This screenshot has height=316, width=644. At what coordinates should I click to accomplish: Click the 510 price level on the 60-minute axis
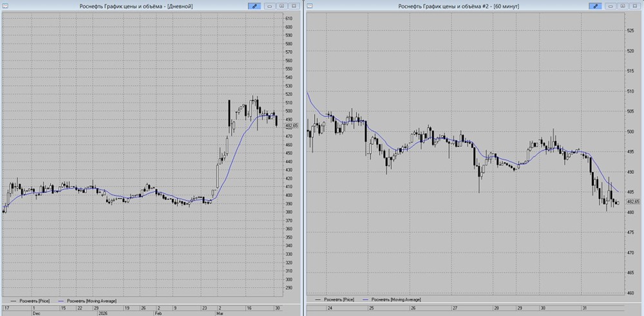coord(630,91)
